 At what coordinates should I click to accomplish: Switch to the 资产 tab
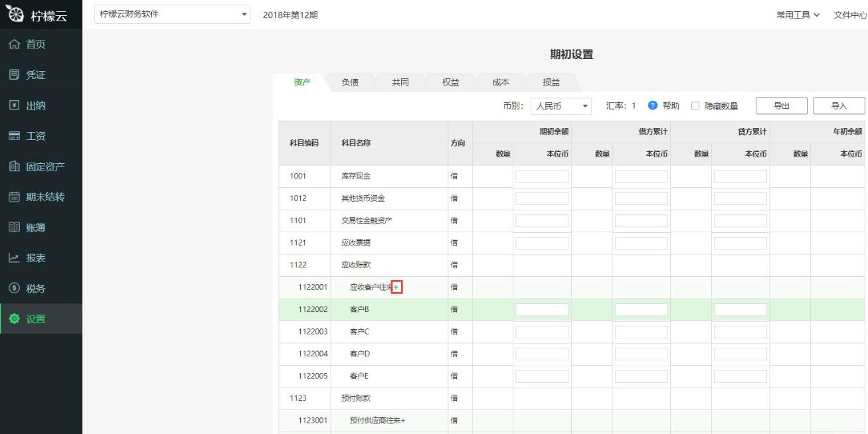point(302,82)
